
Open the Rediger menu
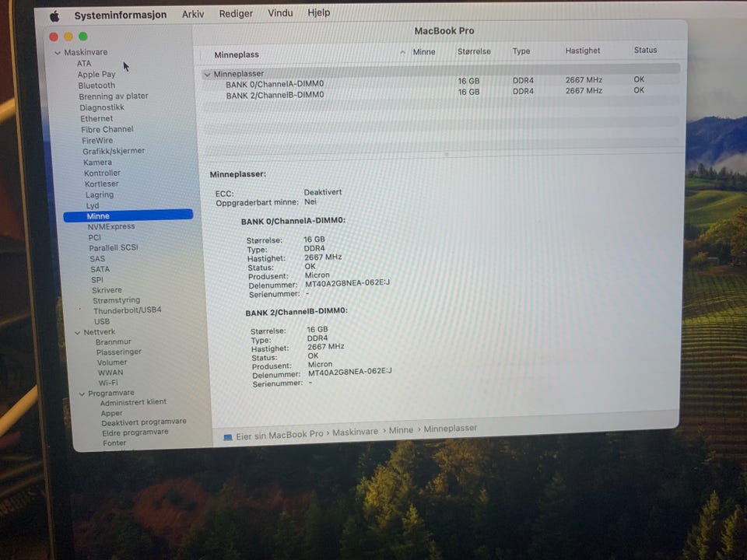pos(236,13)
